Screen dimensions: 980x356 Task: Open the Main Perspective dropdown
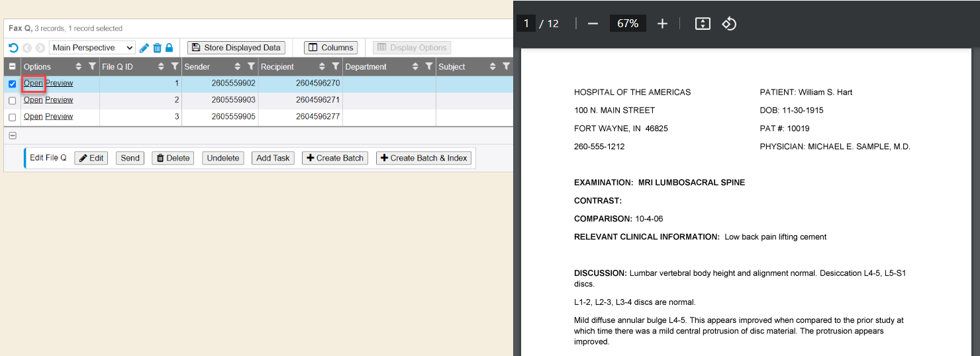click(x=92, y=48)
